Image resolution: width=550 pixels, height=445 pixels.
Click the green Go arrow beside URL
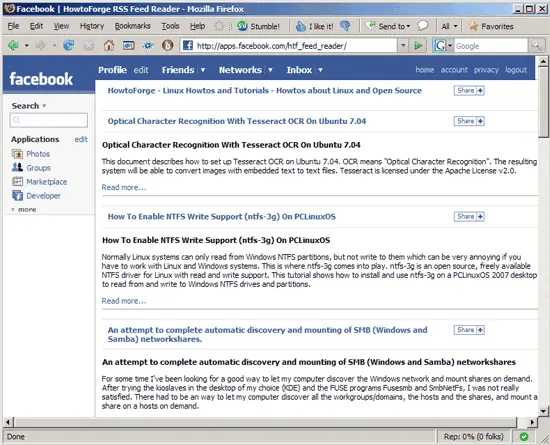point(418,46)
